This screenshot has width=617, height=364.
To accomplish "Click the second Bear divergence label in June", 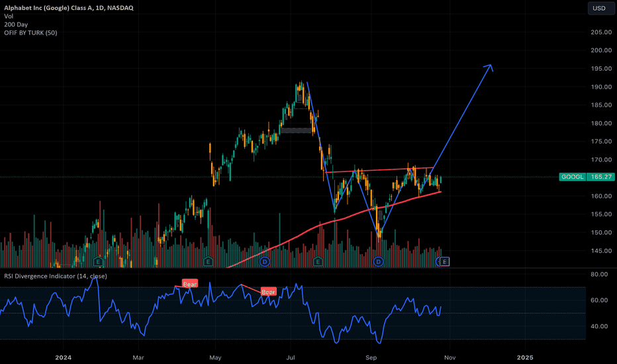I will point(268,292).
